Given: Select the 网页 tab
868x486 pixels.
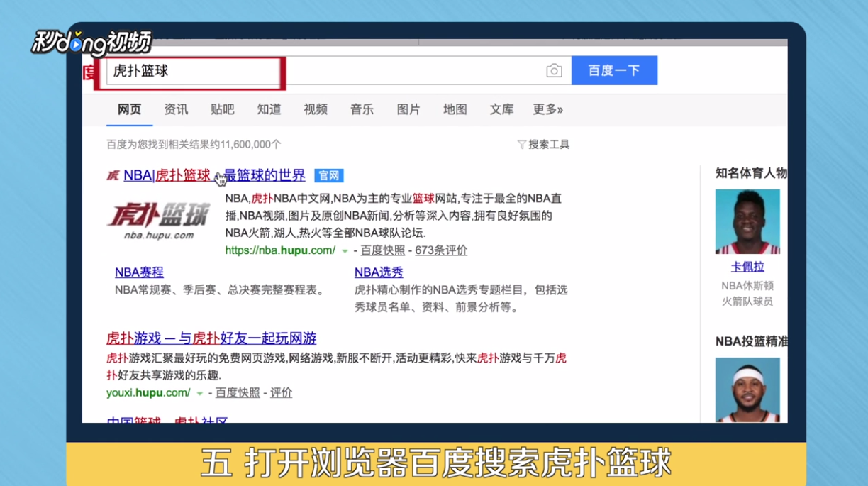Looking at the screenshot, I should pos(129,109).
